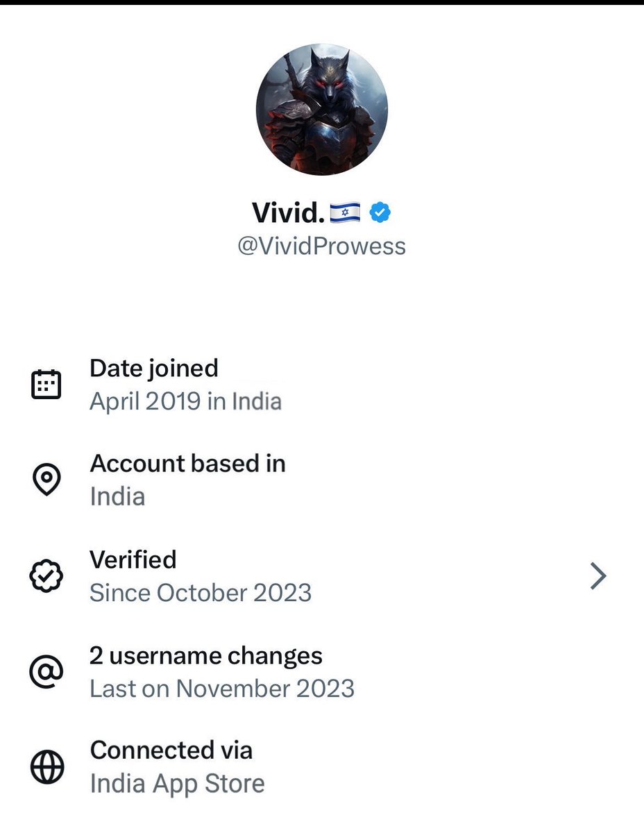Click the April 2019 in India text
644x833 pixels.
[x=185, y=401]
